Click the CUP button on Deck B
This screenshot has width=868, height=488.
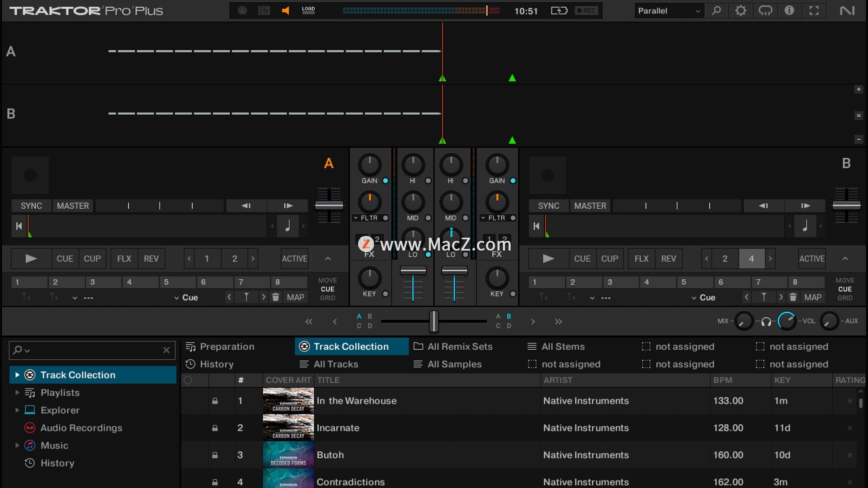[609, 258]
